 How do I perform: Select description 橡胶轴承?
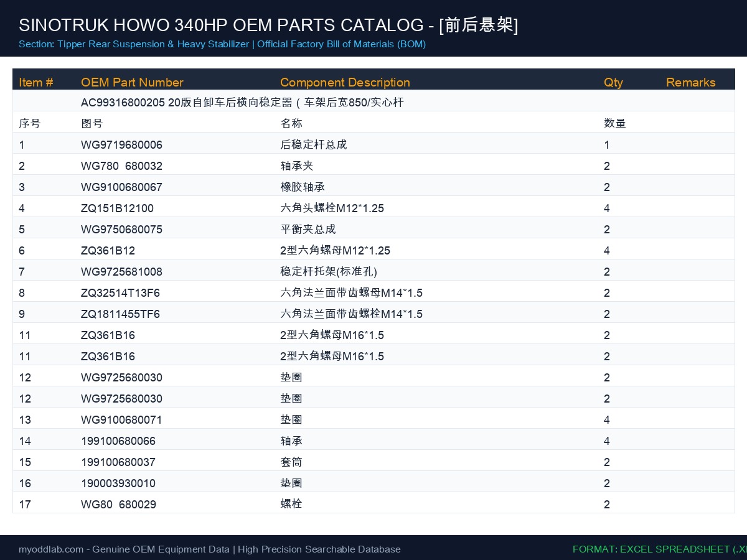pyautogui.click(x=303, y=187)
